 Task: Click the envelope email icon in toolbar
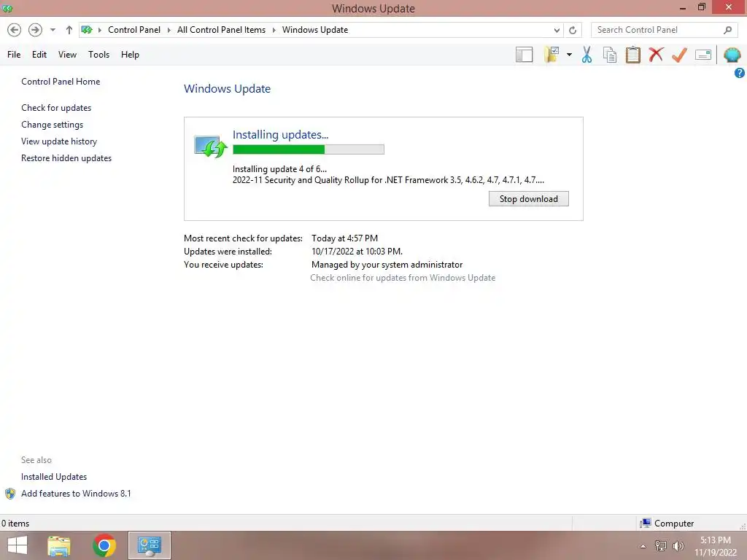point(703,55)
